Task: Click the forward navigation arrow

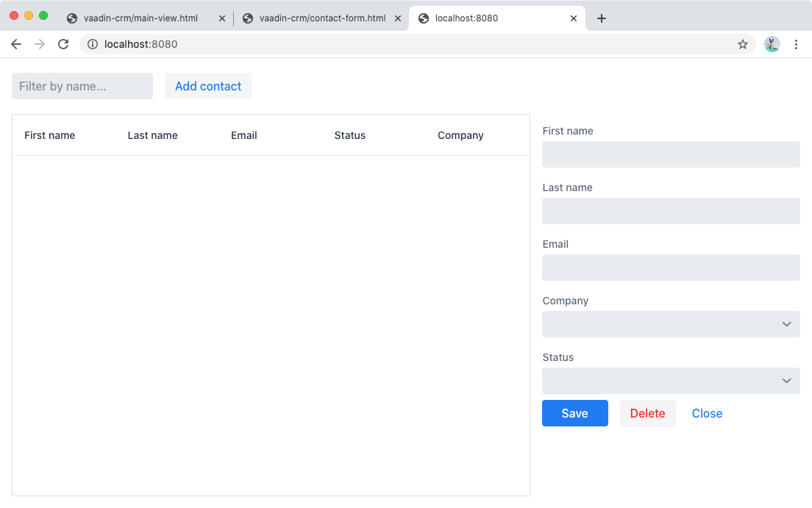Action: (40, 44)
